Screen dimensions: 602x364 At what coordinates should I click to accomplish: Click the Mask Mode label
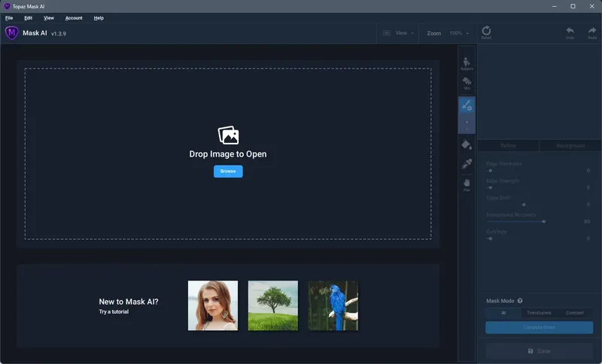pyautogui.click(x=500, y=301)
